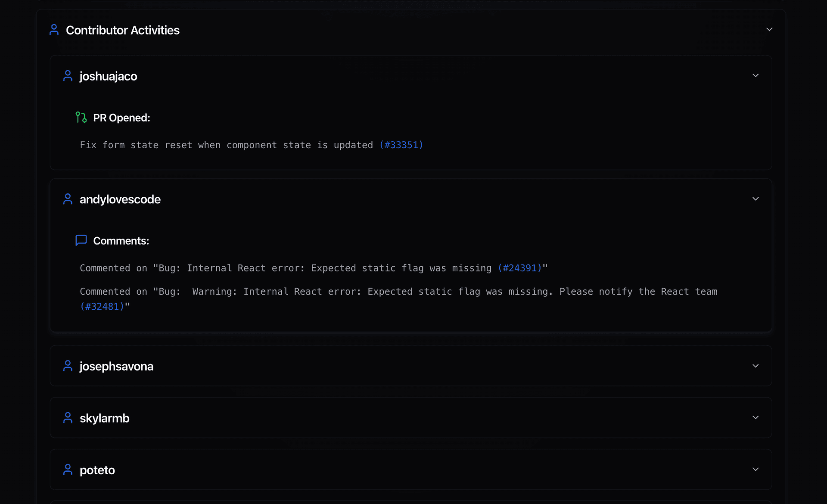
Task: Expand josephsavona's activity card chevron
Action: (x=755, y=366)
